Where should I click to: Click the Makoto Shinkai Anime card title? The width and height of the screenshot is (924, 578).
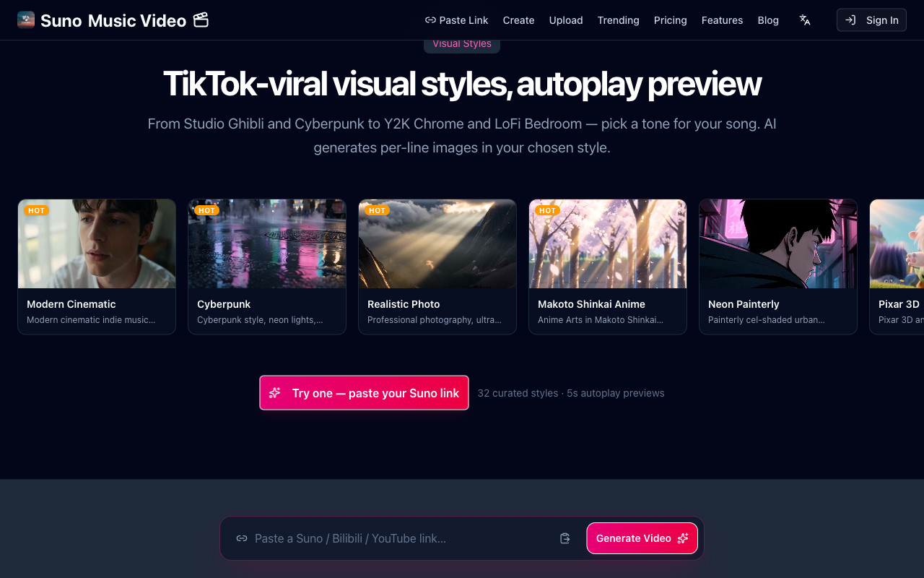coord(591,304)
